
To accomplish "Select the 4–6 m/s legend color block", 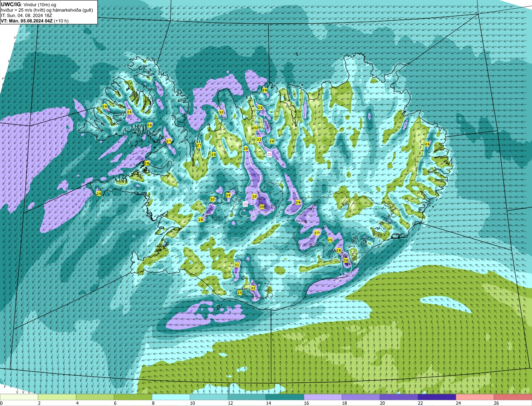I will click(x=95, y=397).
